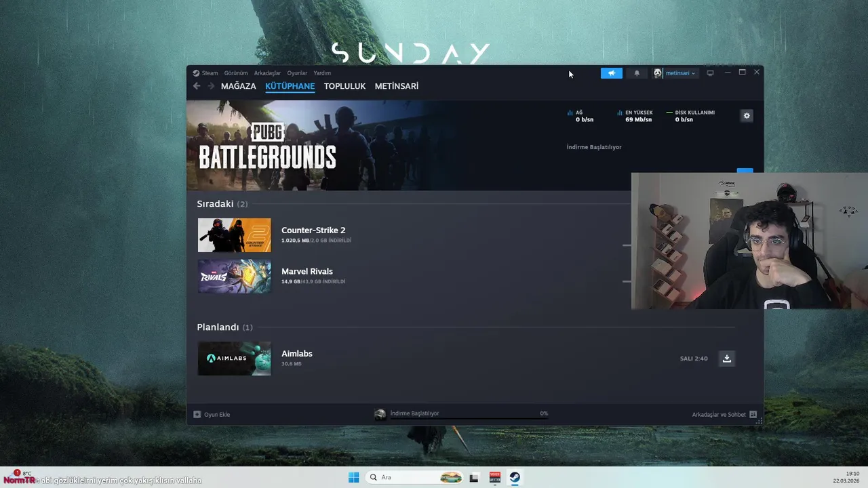Select the Marvel Rivals title text
This screenshot has width=868, height=488.
point(307,272)
